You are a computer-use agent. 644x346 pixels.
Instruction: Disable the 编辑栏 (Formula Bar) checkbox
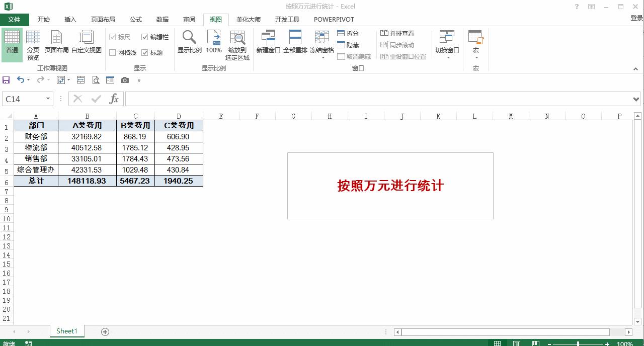(x=145, y=37)
